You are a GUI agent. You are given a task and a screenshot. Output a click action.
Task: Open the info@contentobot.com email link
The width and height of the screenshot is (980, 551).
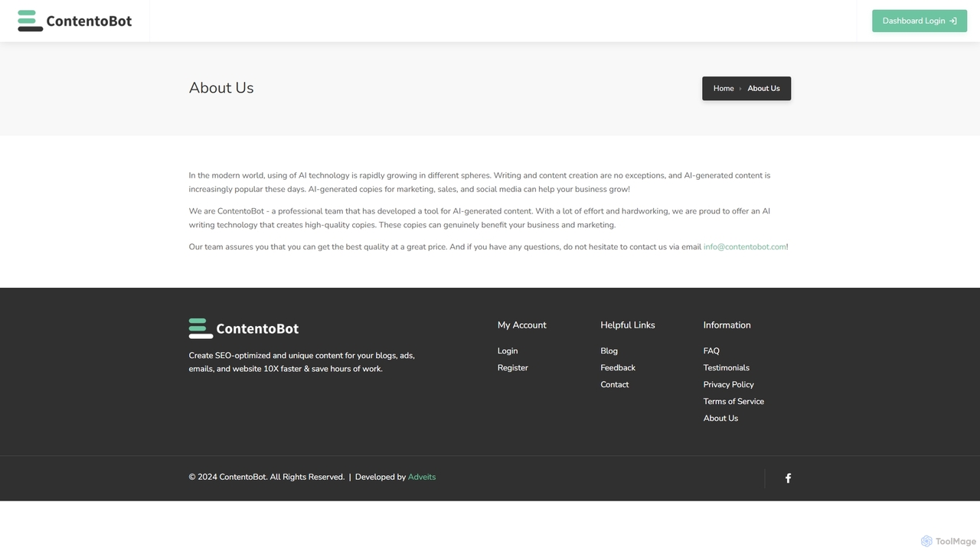pyautogui.click(x=745, y=247)
